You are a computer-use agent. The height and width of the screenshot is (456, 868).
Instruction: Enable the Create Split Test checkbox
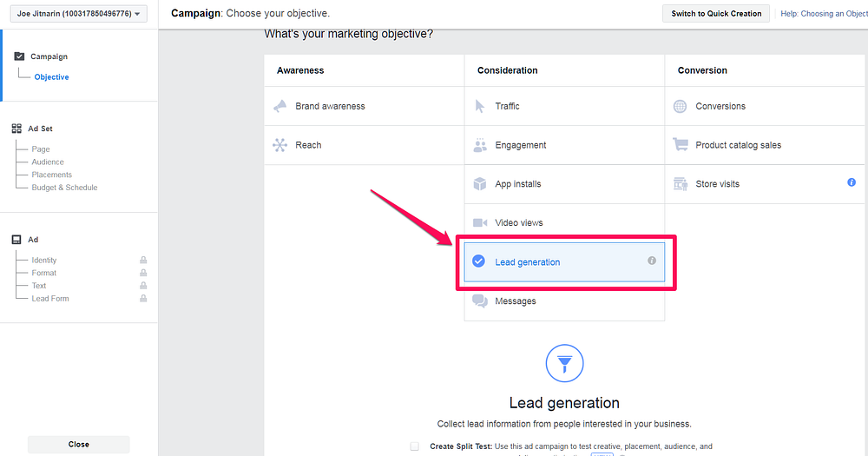[415, 446]
